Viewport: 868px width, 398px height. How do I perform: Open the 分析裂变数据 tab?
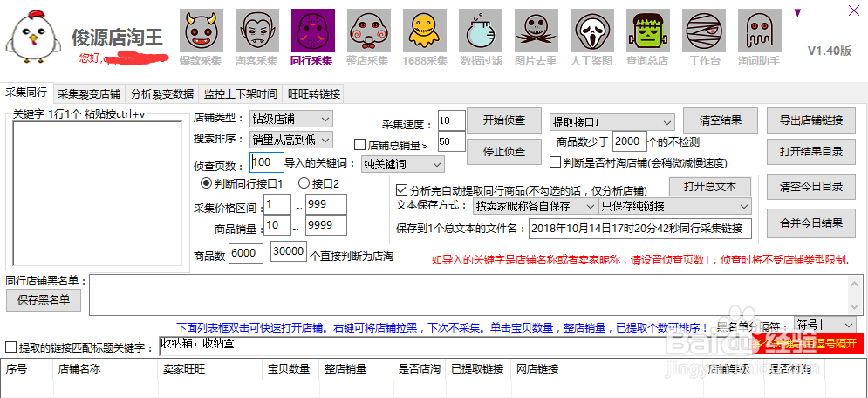[162, 93]
